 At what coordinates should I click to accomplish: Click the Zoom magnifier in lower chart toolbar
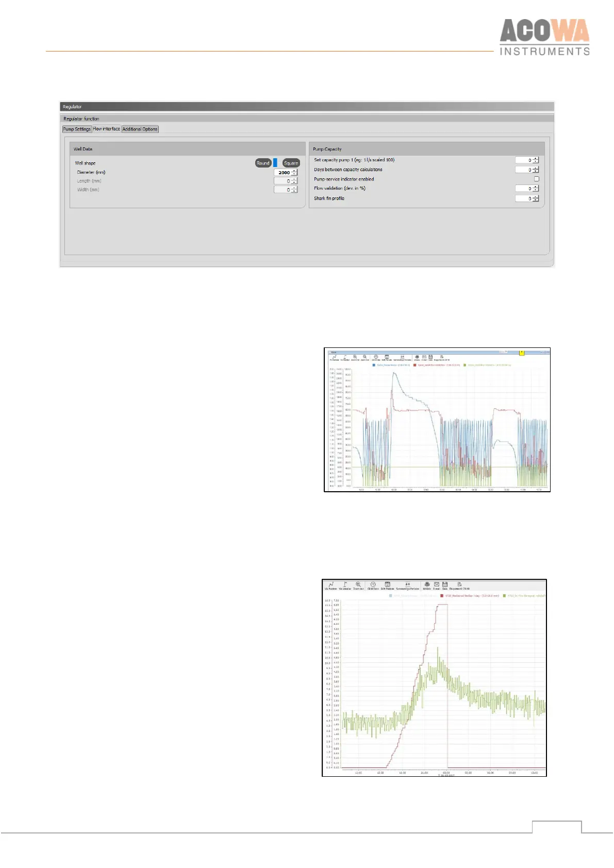pos(358,585)
